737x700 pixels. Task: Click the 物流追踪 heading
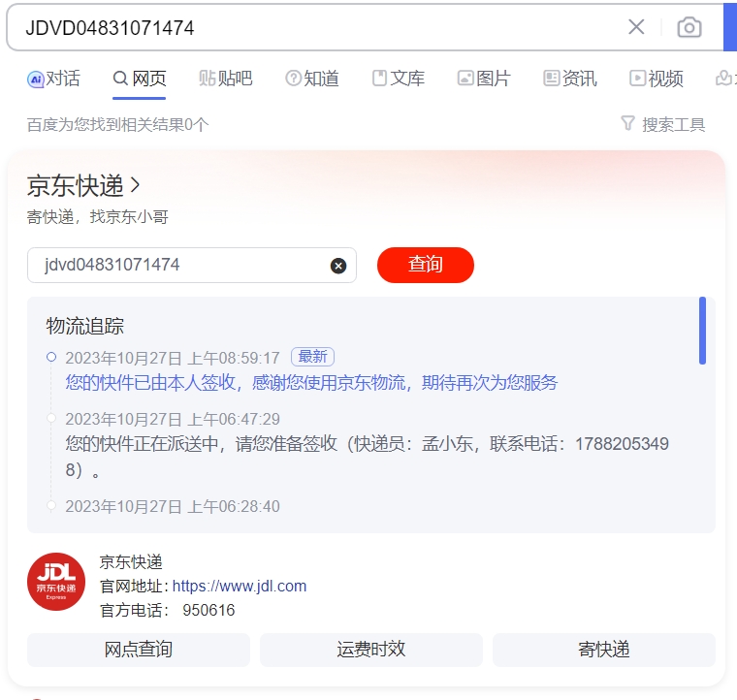coord(85,326)
